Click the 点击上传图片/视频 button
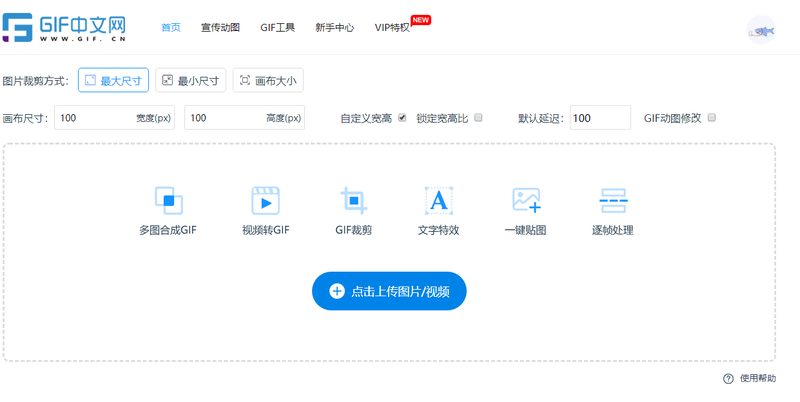The image size is (800, 402). coord(389,291)
